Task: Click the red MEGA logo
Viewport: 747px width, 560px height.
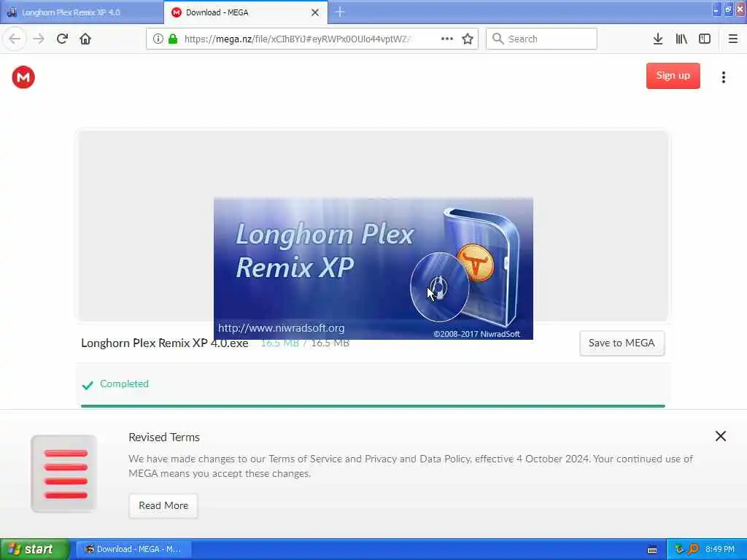Action: (x=23, y=77)
